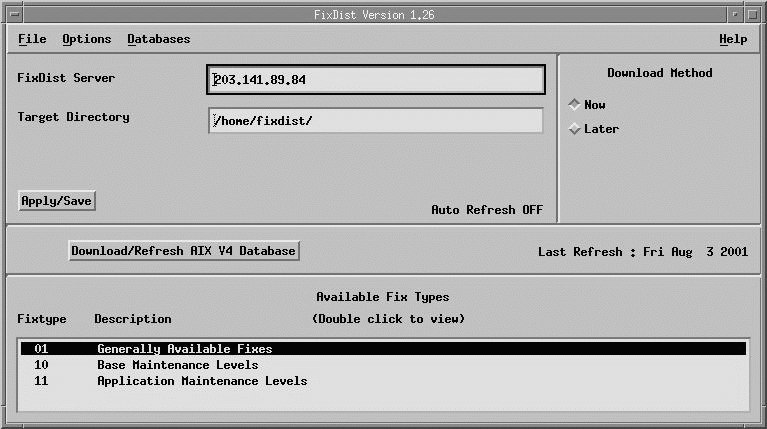Focus the Target Directory path field
767x429 pixels.
point(376,121)
